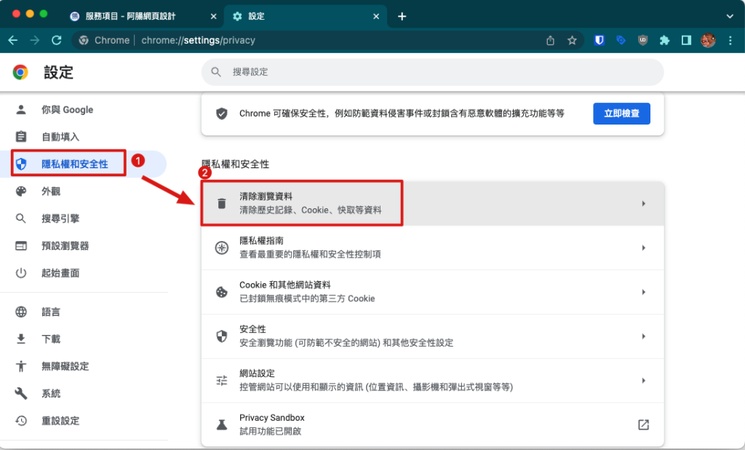
Task: Select the 設定 tab
Action: pyautogui.click(x=305, y=16)
